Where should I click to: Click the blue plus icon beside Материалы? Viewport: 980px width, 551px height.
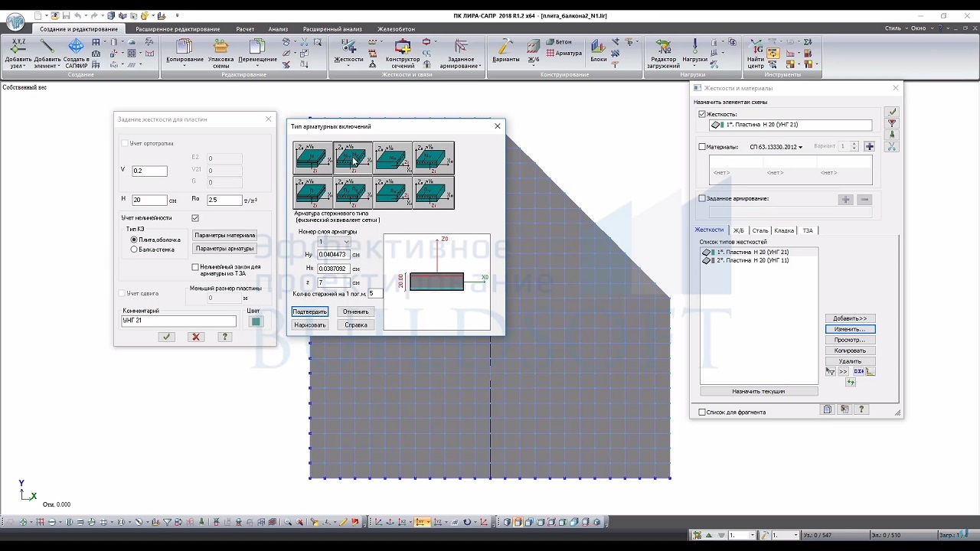(x=870, y=146)
